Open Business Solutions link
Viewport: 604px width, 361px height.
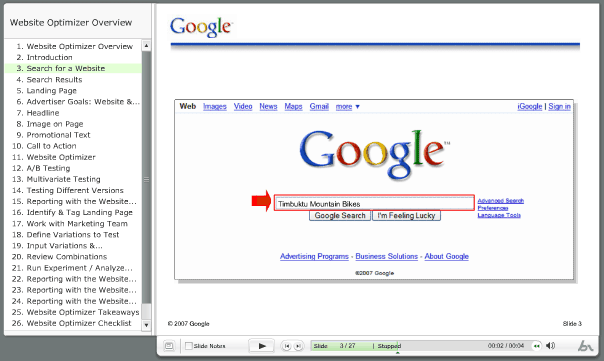click(386, 257)
